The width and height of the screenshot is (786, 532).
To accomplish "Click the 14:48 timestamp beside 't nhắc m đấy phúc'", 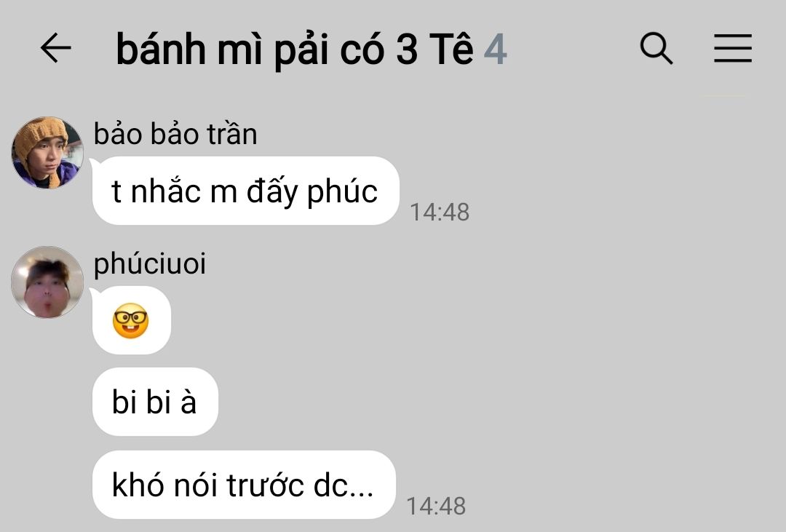I will point(440,212).
